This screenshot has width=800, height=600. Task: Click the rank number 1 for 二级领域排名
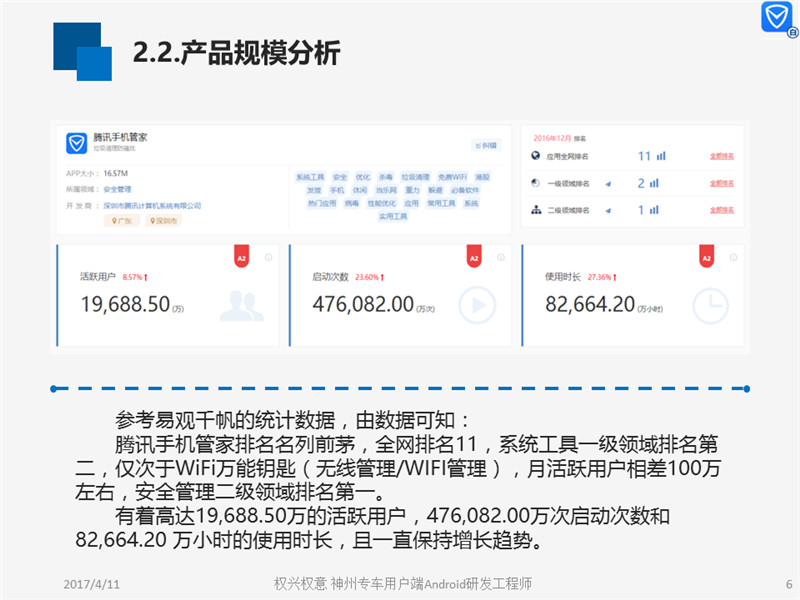coord(641,210)
